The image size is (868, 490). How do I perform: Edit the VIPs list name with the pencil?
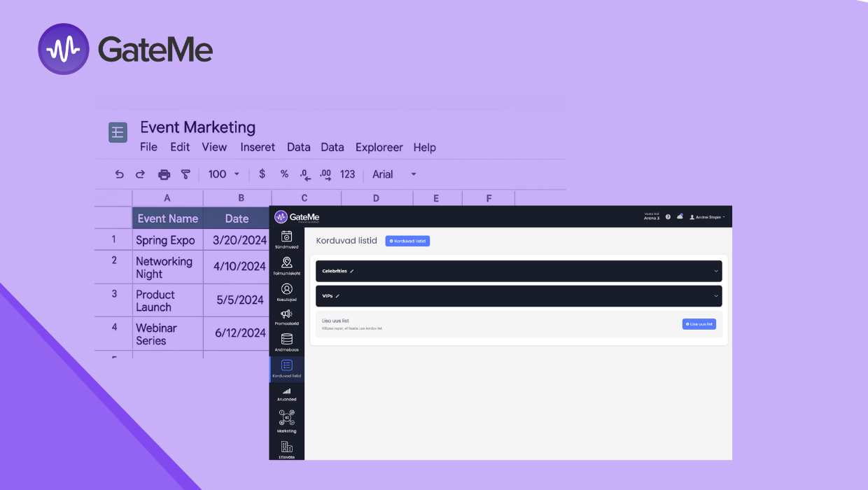337,296
